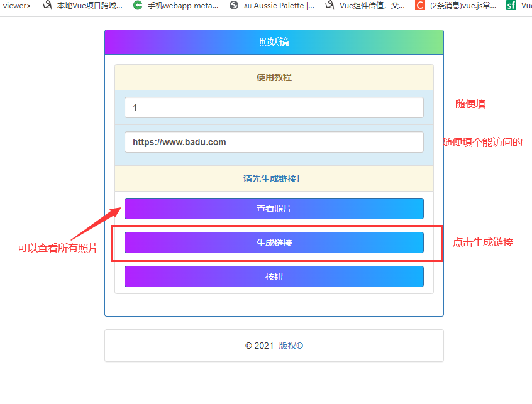Click the red C icon of the vue.js常 bookmark
The width and height of the screenshot is (532, 404).
(419, 6)
